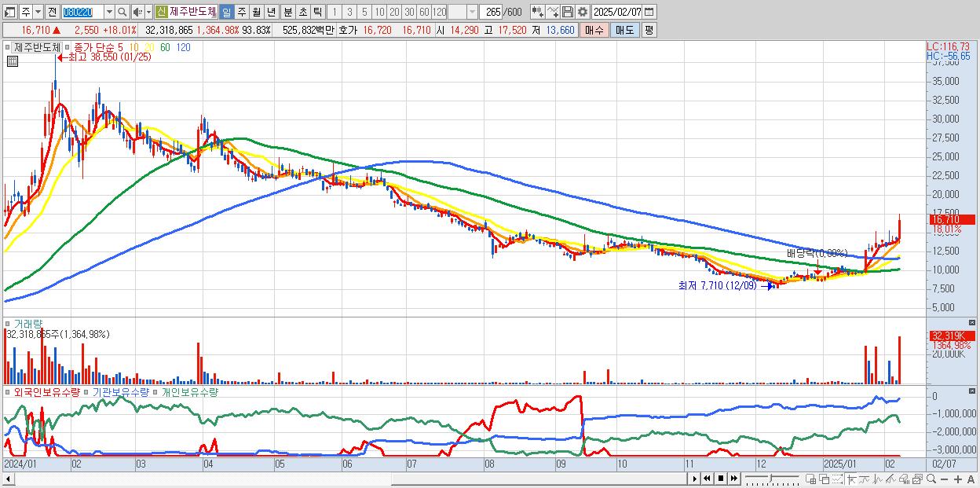Switch to 주 weekly chart period
Viewport: 980px width, 488px height.
241,12
